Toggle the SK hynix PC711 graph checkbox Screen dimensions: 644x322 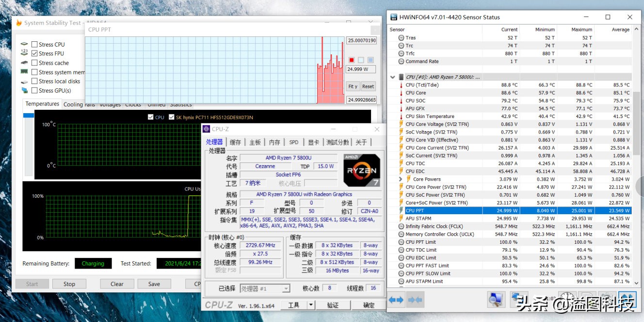pyautogui.click(x=172, y=117)
